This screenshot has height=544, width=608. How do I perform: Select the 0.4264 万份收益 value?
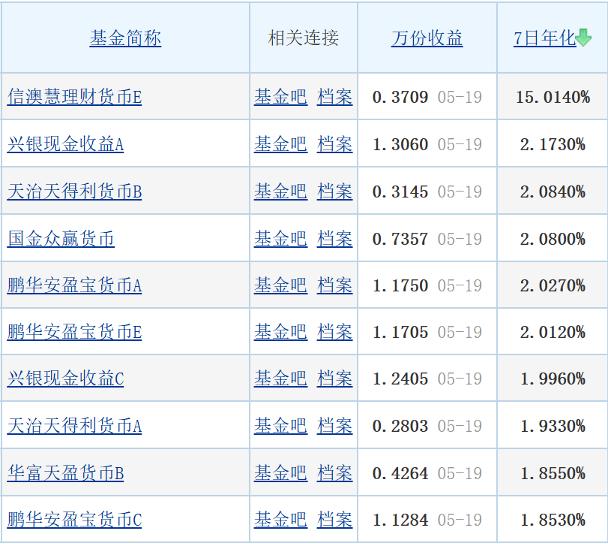pyautogui.click(x=400, y=473)
